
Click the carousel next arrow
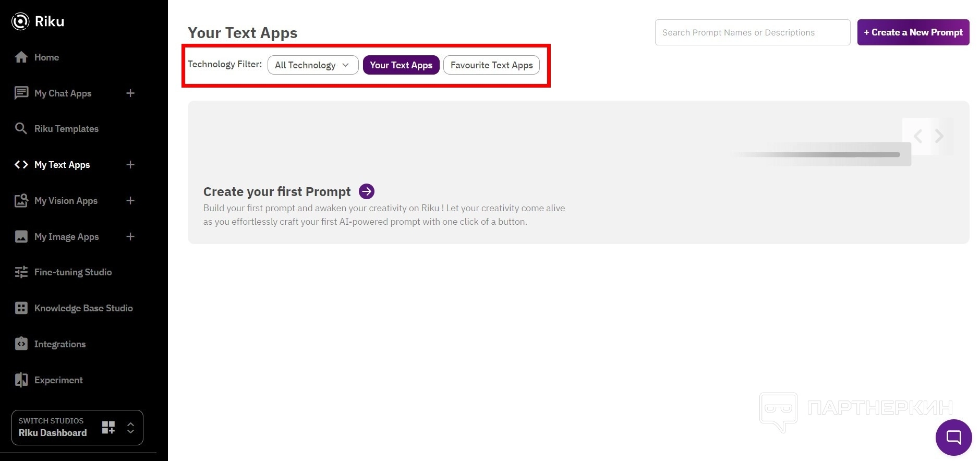[939, 136]
